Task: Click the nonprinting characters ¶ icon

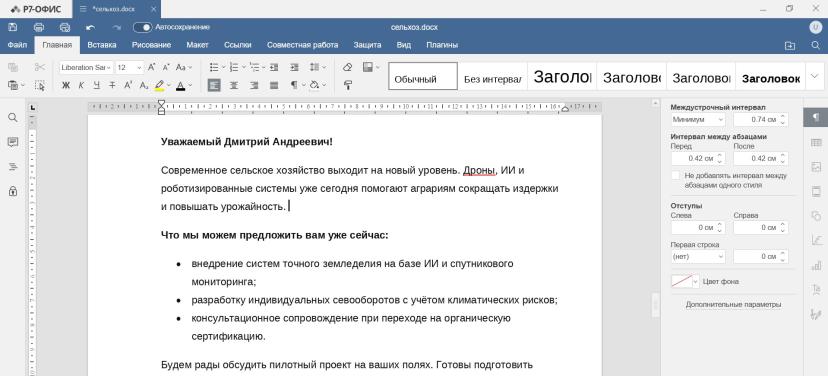Action: 294,85
